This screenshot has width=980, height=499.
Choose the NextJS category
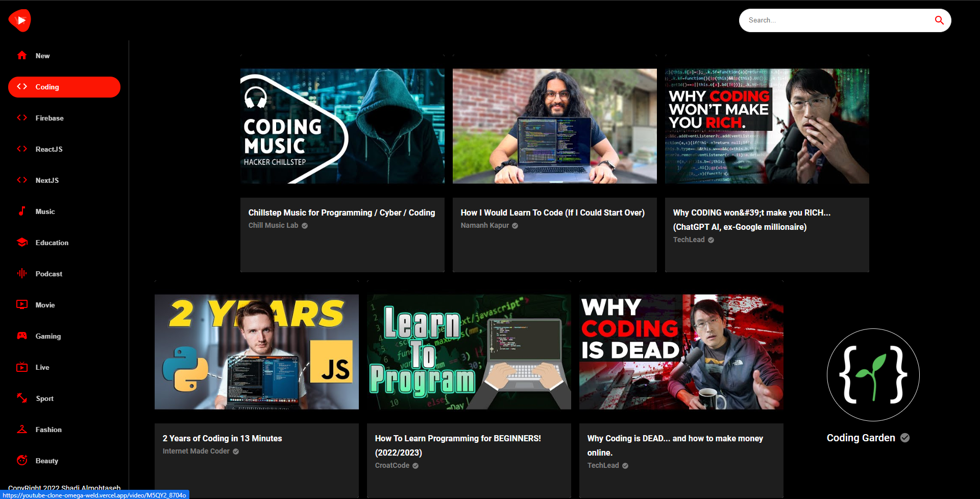[64, 180]
